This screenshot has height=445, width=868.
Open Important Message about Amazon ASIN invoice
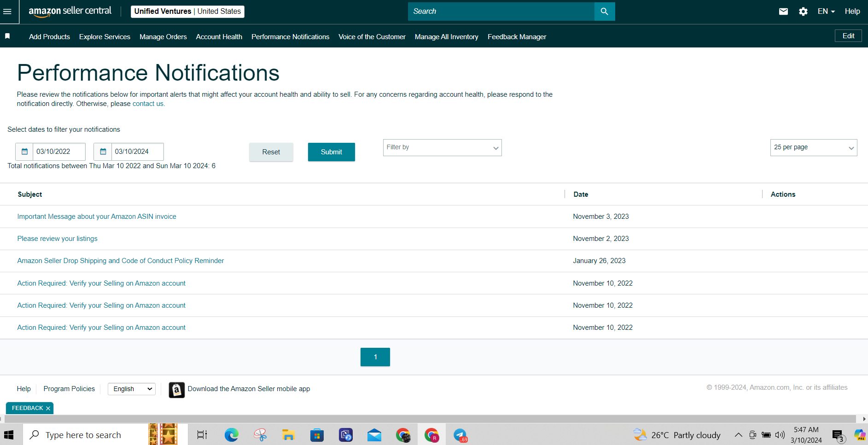pos(97,217)
